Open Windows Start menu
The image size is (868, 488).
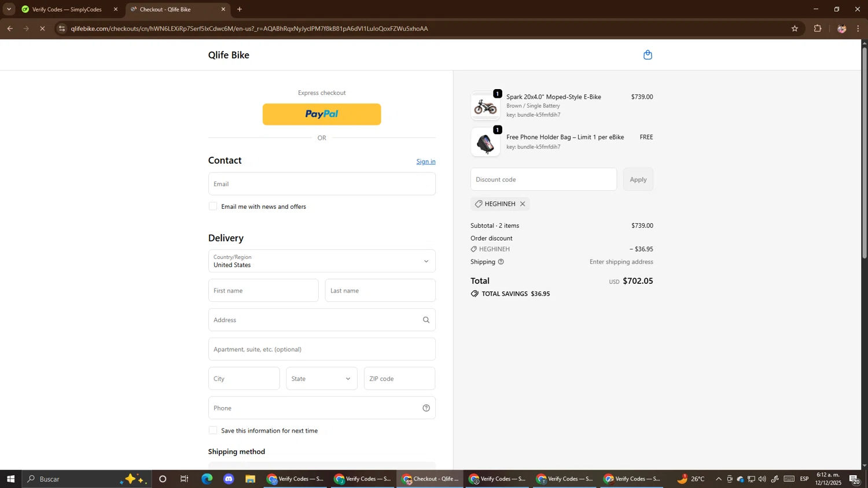click(10, 479)
